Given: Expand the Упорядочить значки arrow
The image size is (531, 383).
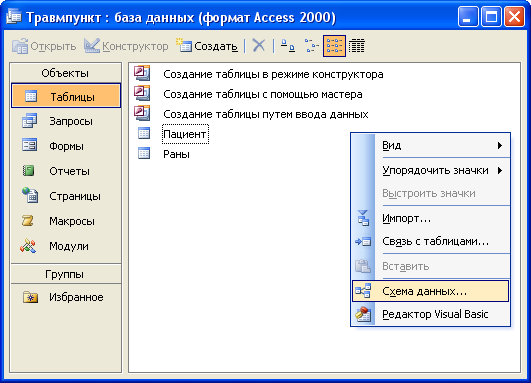Looking at the screenshot, I should [x=500, y=170].
